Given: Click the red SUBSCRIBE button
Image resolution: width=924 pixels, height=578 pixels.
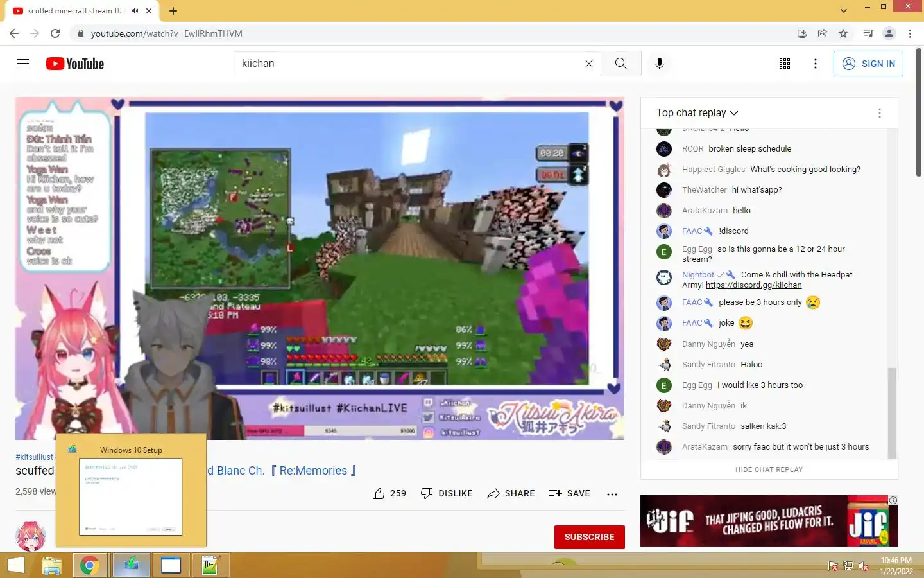Looking at the screenshot, I should coord(589,537).
